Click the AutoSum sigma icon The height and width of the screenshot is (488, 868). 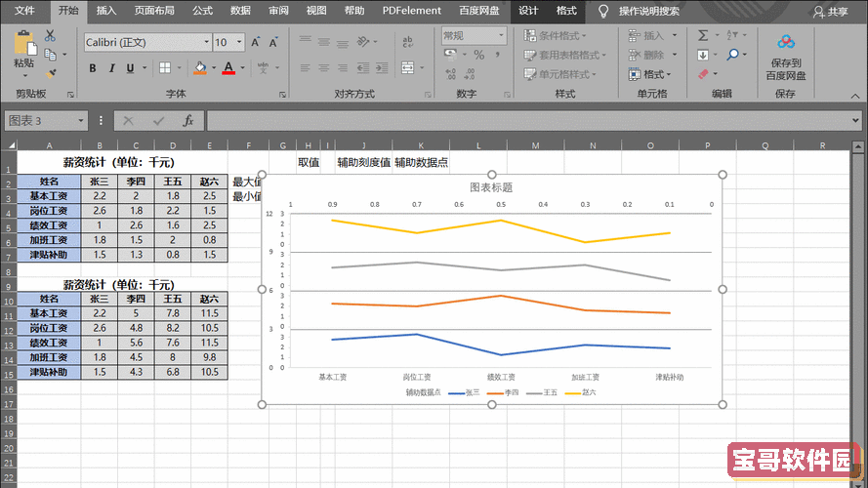click(703, 36)
